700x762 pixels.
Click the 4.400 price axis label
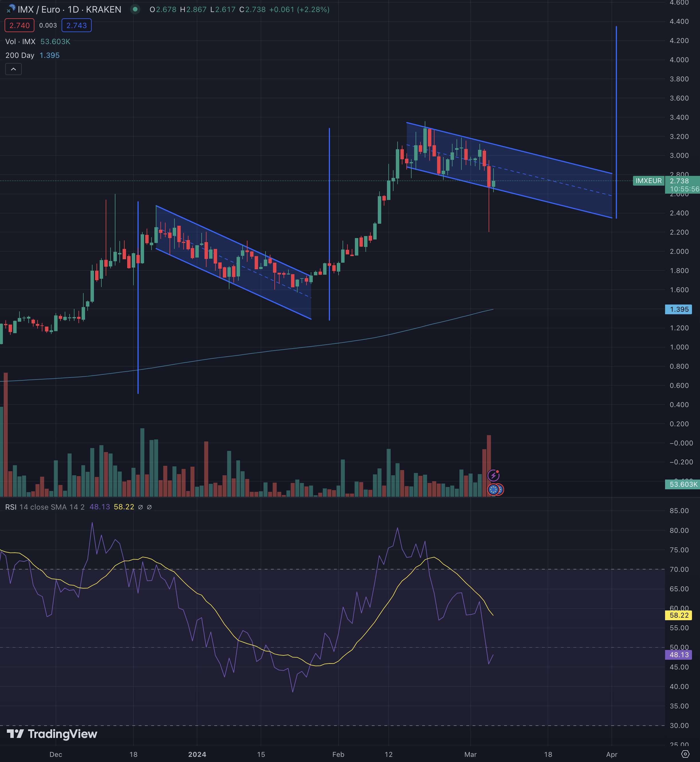[679, 21]
